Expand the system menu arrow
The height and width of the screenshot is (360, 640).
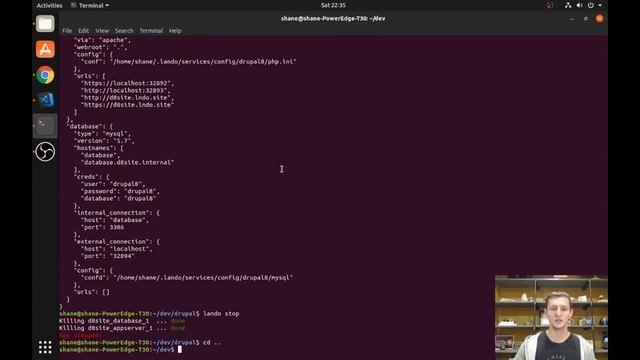600,5
